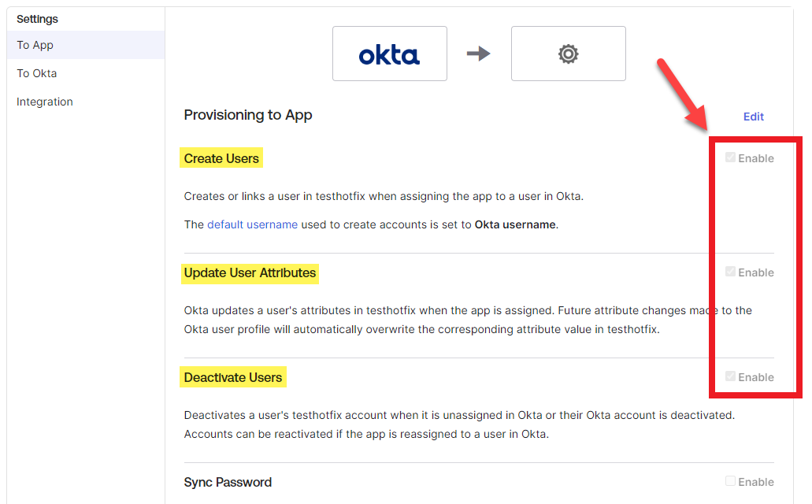Switch to the To Okta settings tab
Screen dimensions: 812x504
point(86,73)
